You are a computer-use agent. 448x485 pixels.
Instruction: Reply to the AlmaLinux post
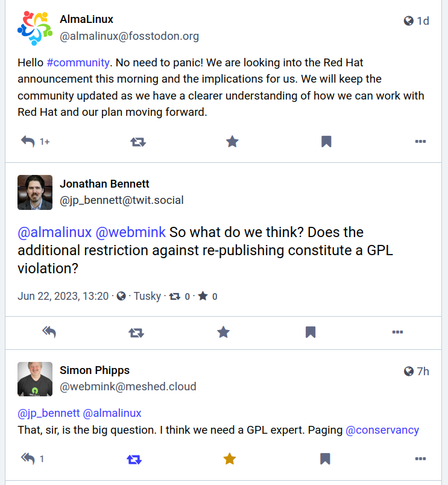coord(28,142)
